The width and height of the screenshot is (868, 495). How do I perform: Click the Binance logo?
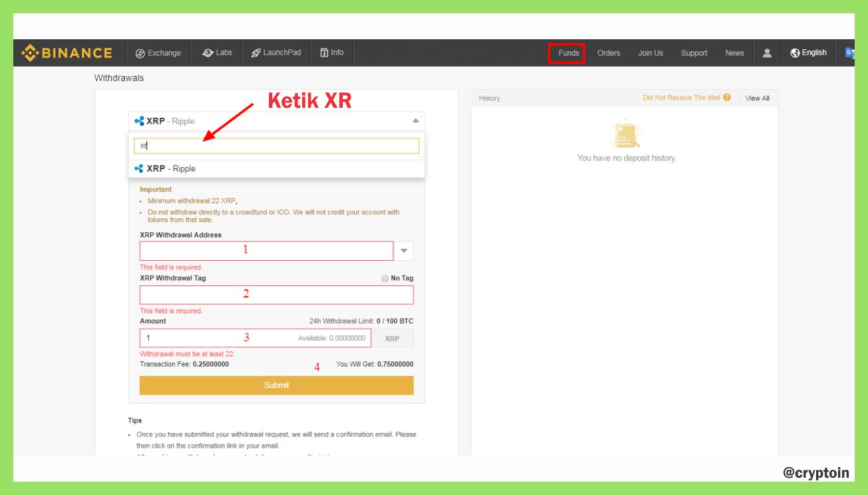click(67, 53)
